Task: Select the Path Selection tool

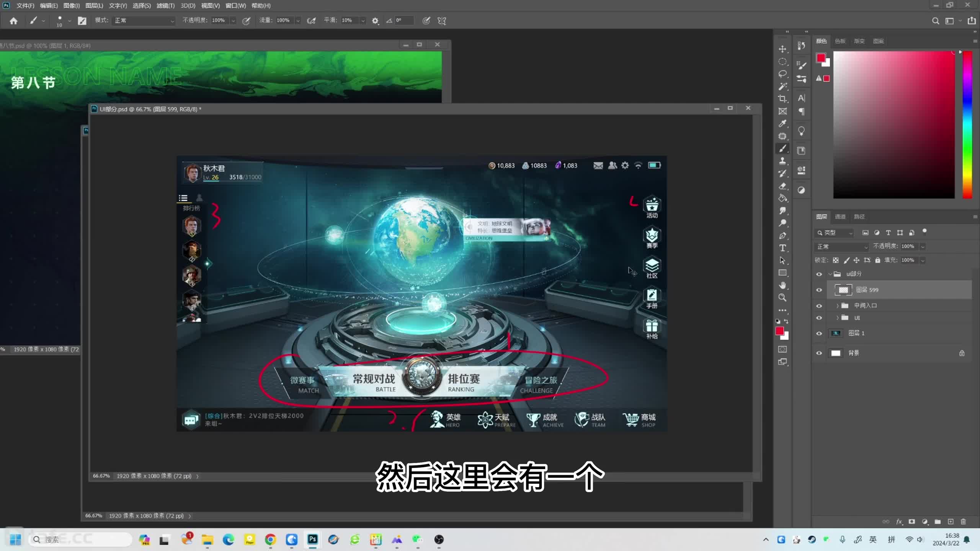Action: point(782,261)
